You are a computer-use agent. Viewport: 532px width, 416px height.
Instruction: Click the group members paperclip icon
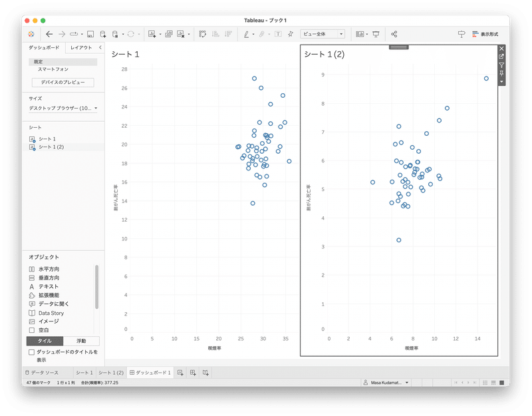262,34
